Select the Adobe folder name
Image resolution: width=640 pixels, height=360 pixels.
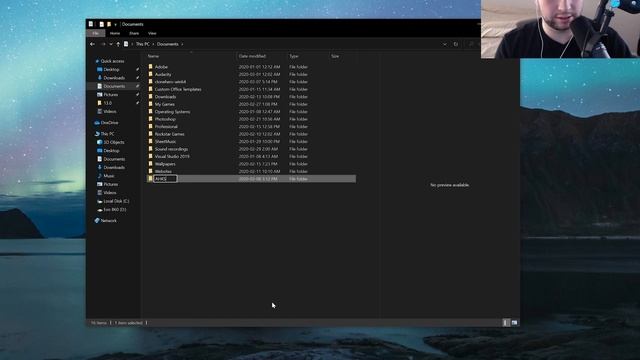(x=161, y=67)
